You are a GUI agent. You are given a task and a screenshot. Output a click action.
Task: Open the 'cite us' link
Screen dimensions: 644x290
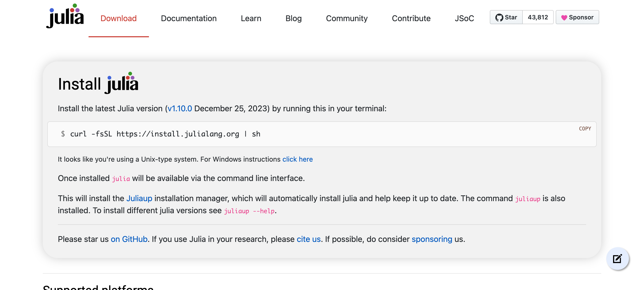308,239
